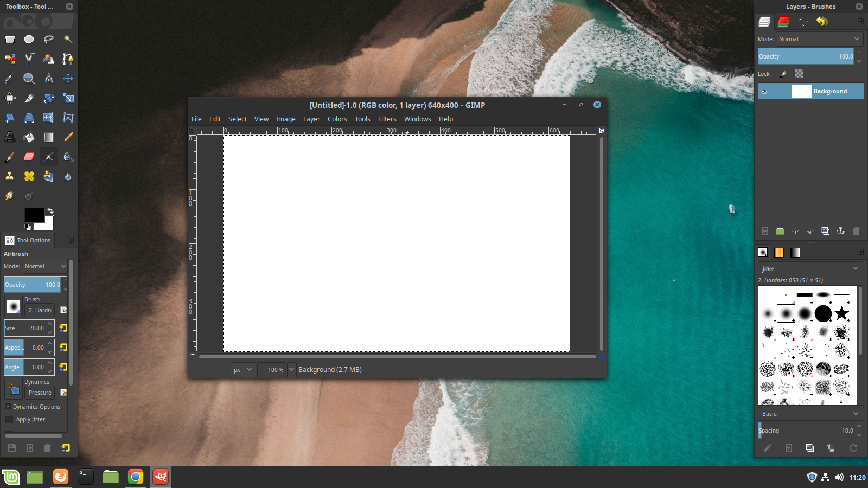Reset brush Size to default
Screen dimensions: 868x488
[63, 328]
